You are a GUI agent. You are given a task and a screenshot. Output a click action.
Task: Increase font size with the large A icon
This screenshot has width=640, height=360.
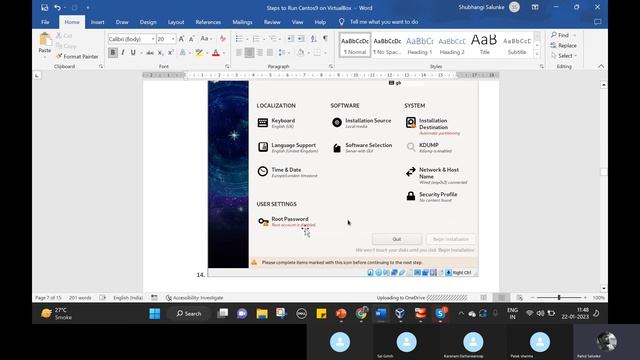(181, 39)
